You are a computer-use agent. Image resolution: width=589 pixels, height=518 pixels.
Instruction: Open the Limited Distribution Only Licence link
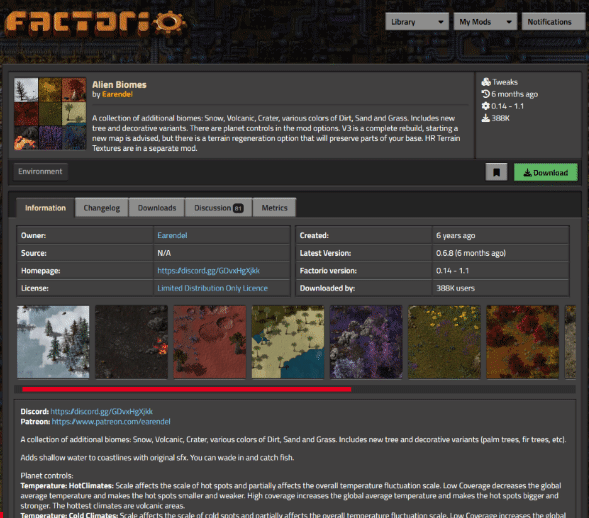(x=212, y=288)
